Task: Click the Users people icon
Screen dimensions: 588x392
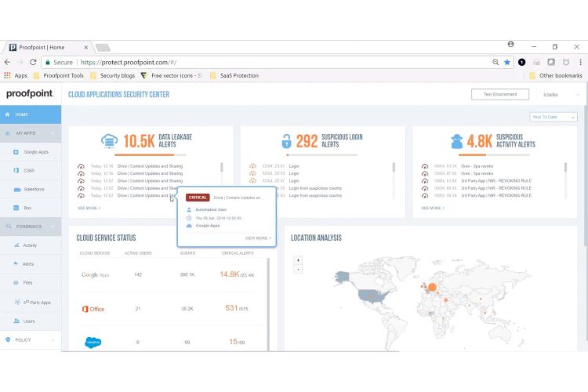Action: pos(16,321)
